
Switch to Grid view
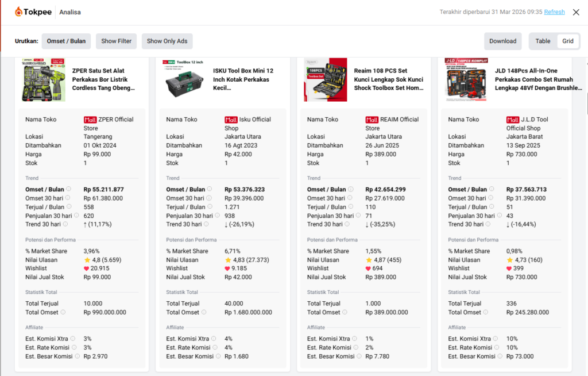tap(567, 41)
